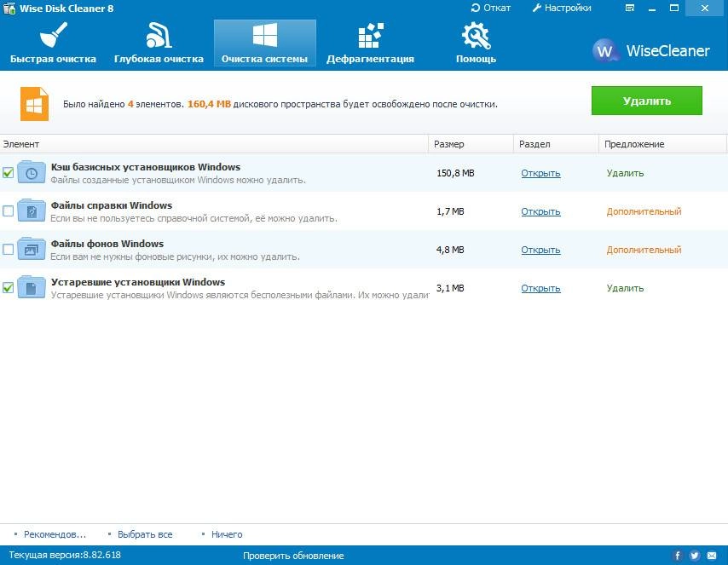Open Откат restore option

(x=490, y=8)
